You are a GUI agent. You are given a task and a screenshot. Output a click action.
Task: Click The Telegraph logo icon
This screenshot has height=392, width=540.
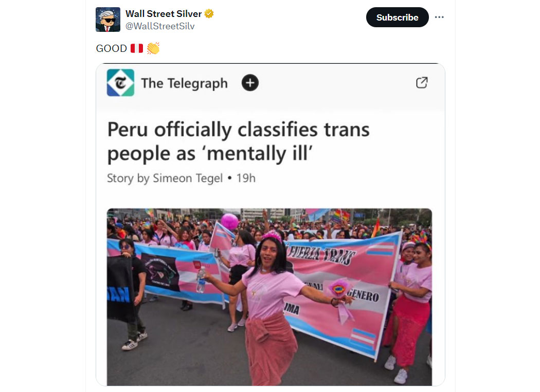coord(120,83)
